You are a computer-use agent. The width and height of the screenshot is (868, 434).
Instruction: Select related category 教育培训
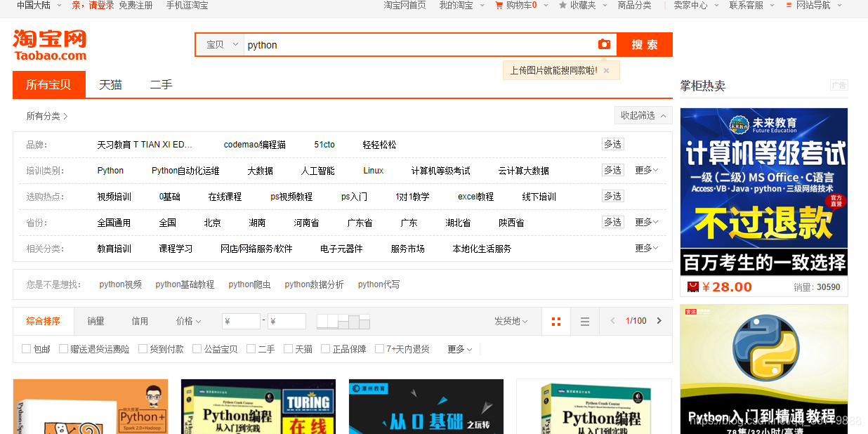114,249
